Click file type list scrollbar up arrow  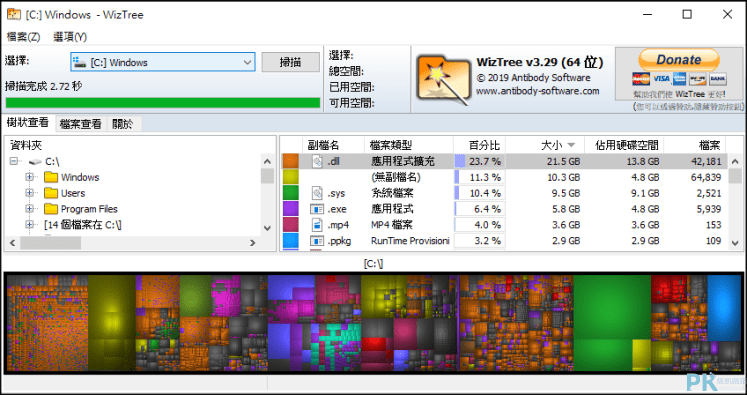pos(735,161)
